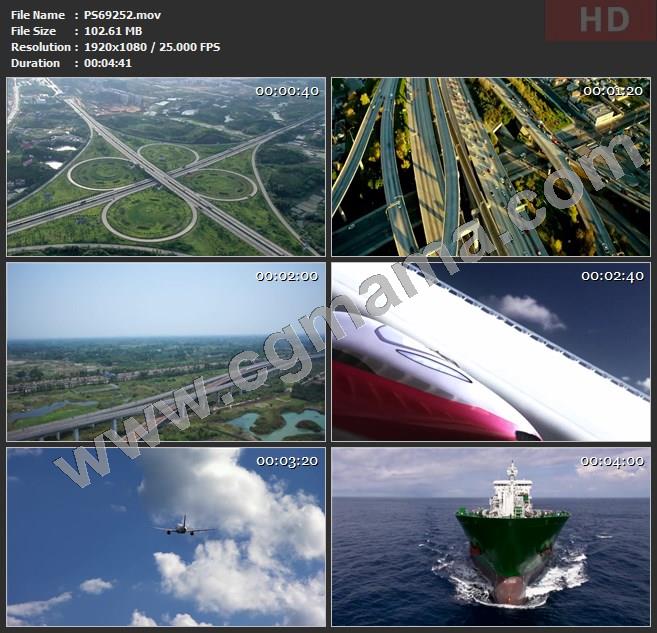Viewport: 657px width, 633px height.
Task: Click the "File Name" header label
Action: pos(37,15)
